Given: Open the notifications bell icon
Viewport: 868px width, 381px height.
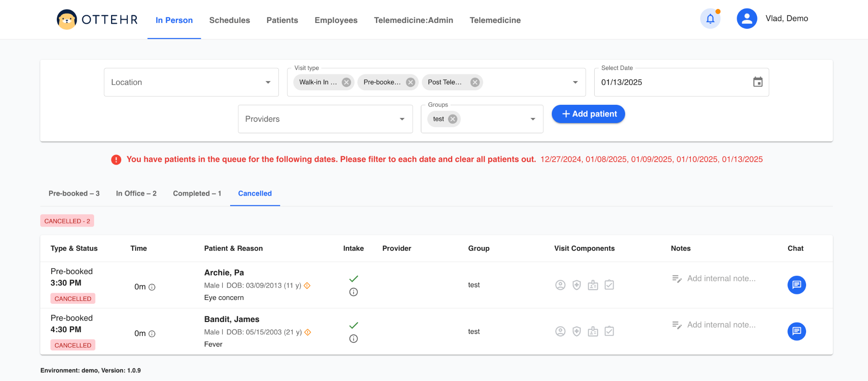Looking at the screenshot, I should [710, 19].
